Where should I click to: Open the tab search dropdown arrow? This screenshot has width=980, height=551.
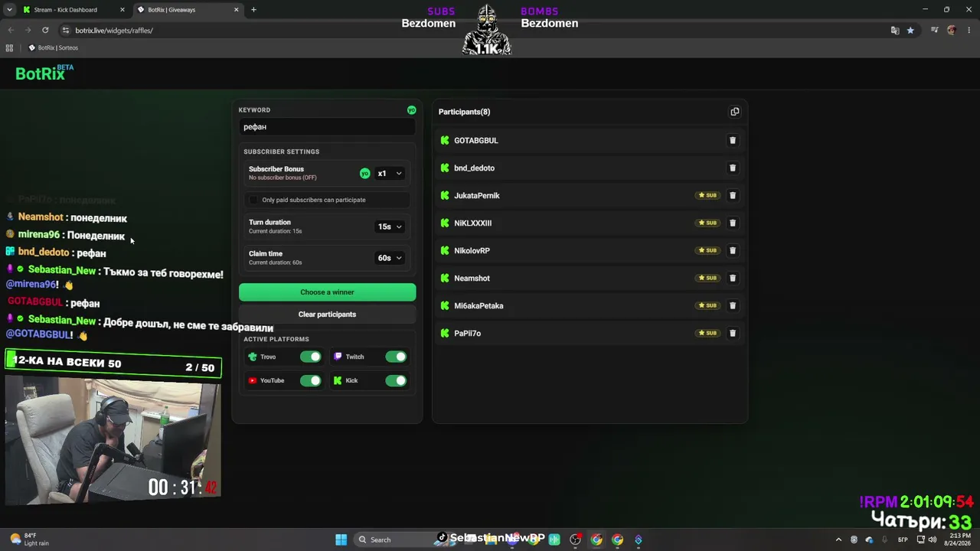click(9, 10)
